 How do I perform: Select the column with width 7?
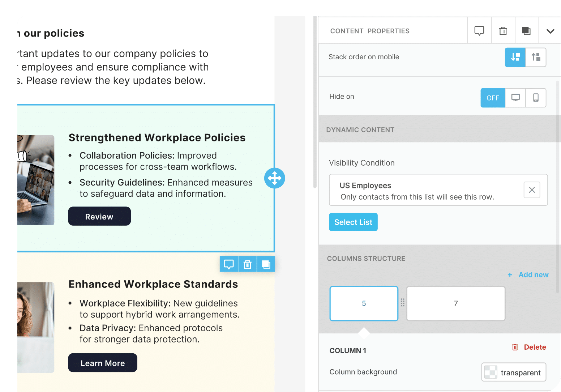455,303
